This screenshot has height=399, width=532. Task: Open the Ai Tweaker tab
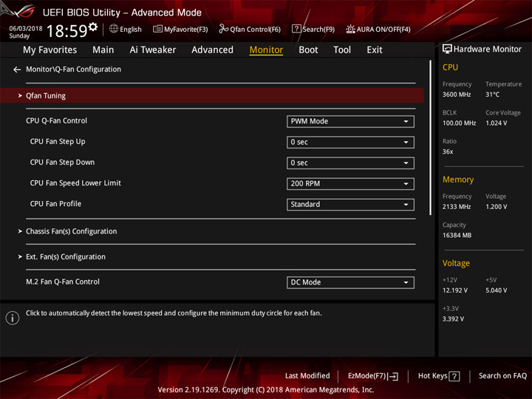153,50
